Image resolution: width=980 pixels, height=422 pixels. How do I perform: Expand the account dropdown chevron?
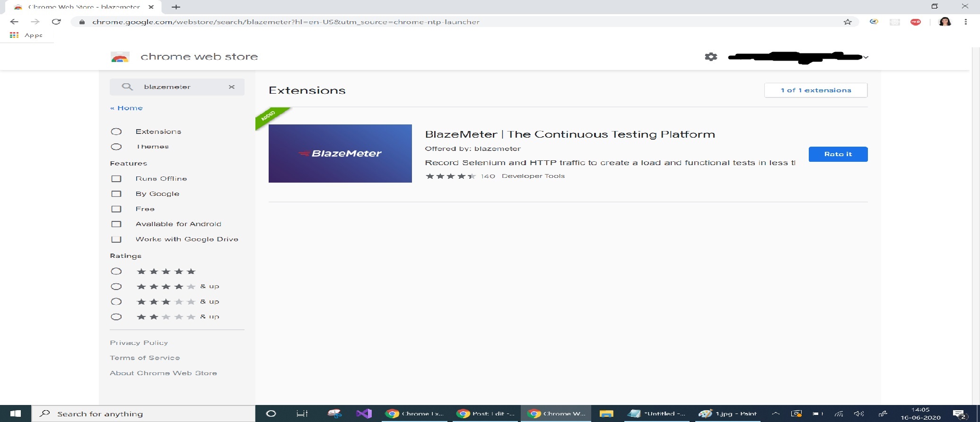866,57
